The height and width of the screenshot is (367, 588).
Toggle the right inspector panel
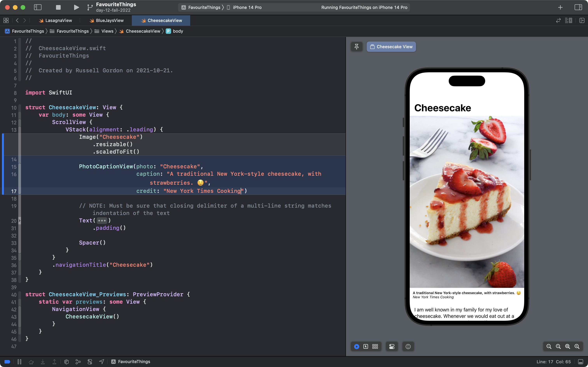point(578,7)
